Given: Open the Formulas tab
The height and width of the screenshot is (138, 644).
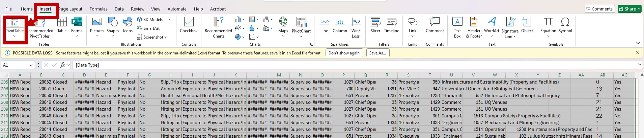Looking at the screenshot, I should tap(99, 9).
